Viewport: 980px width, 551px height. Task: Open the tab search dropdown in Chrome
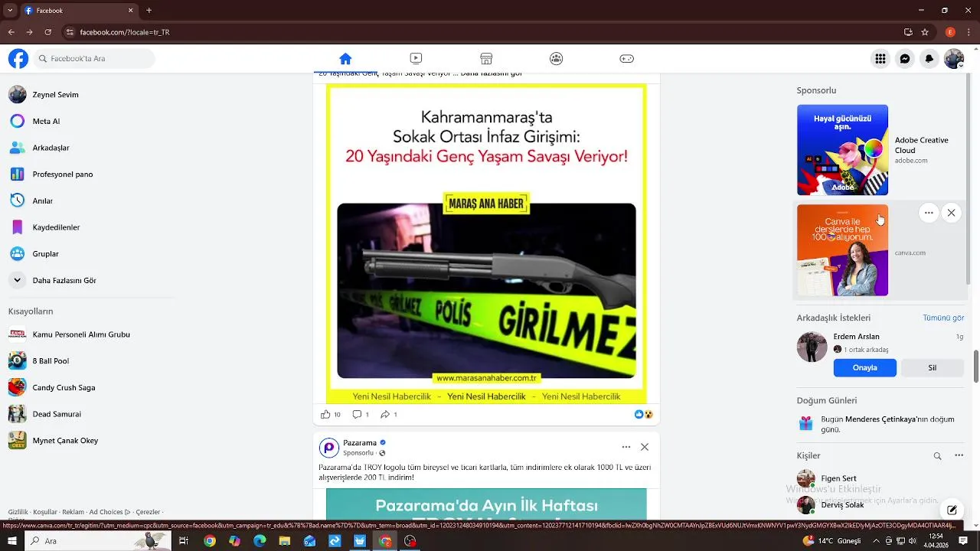[x=10, y=11]
